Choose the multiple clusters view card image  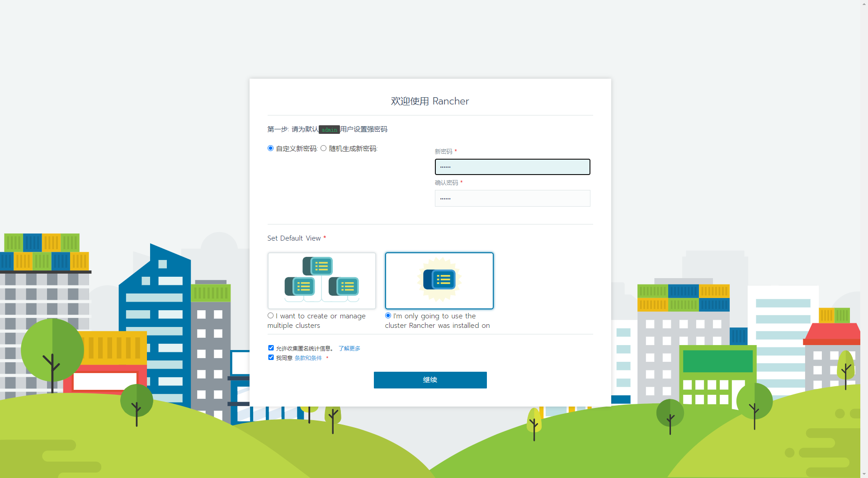point(321,281)
